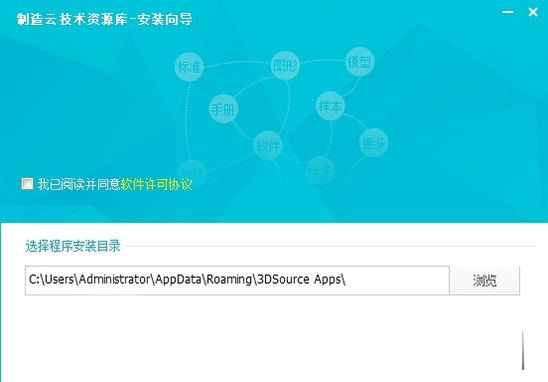Image resolution: width=548 pixels, height=382 pixels.
Task: Focus the installation directory path field
Action: coord(237,280)
